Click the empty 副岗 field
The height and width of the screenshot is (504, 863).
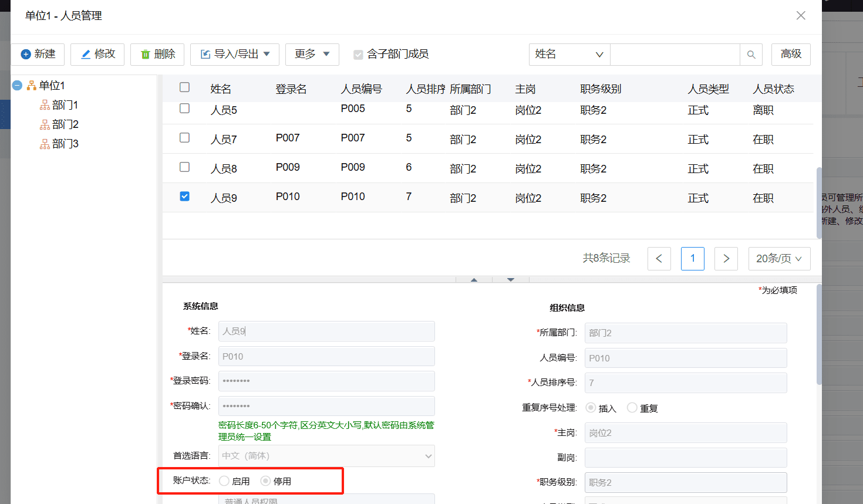point(686,458)
